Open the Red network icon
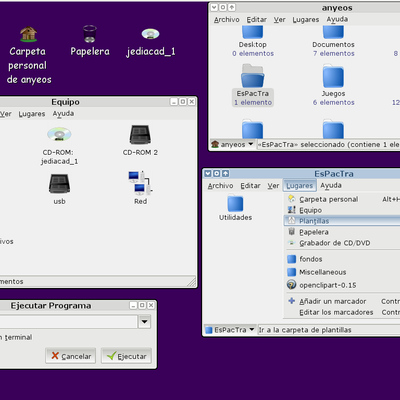400x400 pixels. pyautogui.click(x=140, y=183)
